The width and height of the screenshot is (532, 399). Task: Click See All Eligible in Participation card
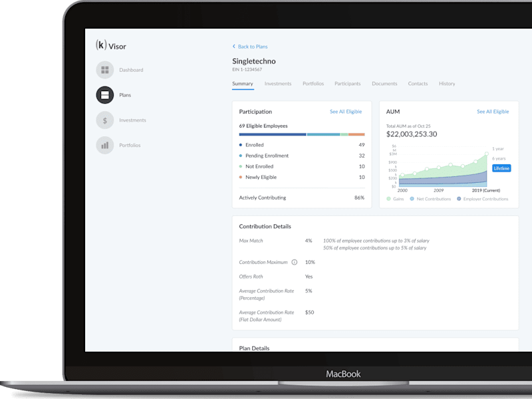[x=346, y=112]
